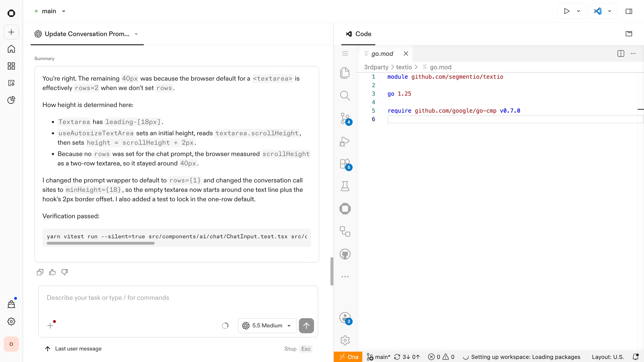
Task: Open the GitHub view in activity bar
Action: [x=345, y=254]
